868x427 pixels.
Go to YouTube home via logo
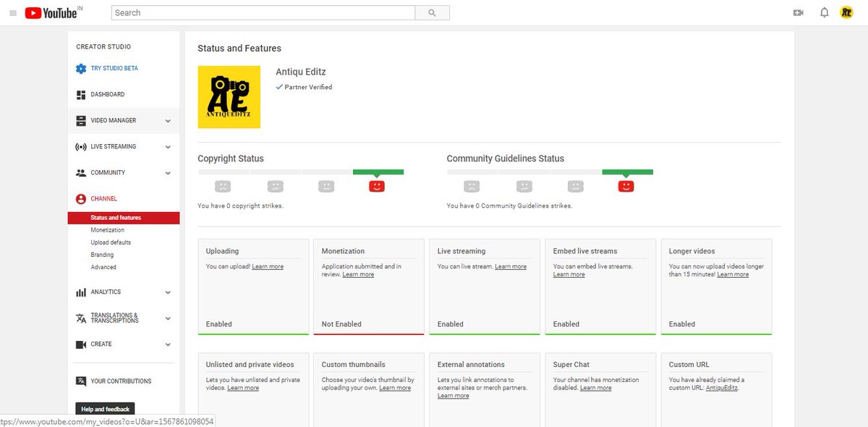[x=51, y=13]
